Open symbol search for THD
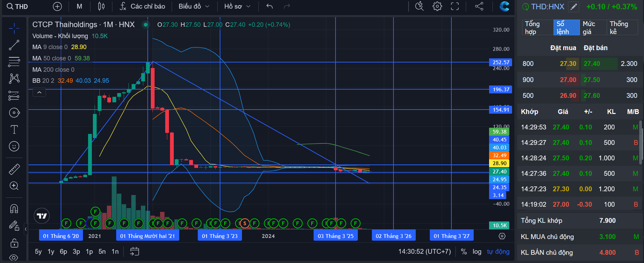Viewport: 644px width, 263px height. coord(17,7)
